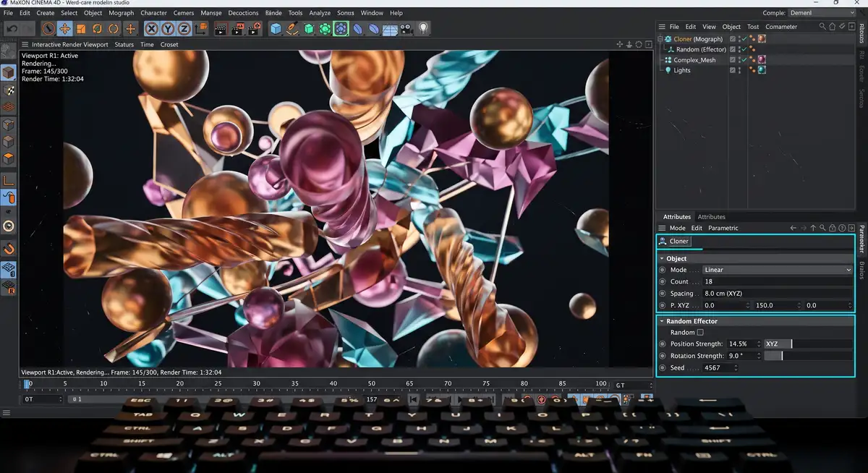Viewport: 868px width, 473px height.
Task: Click the Count input field showing 18
Action: (x=778, y=281)
